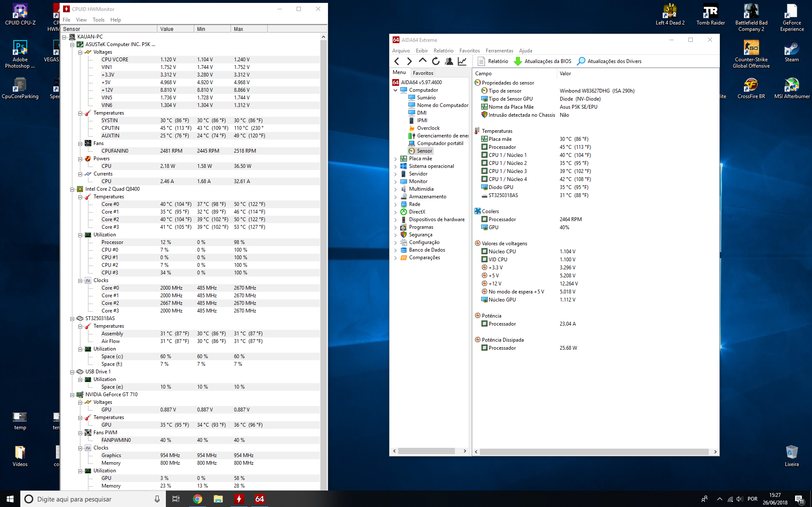Select Menu tab in AIDA64 panel
This screenshot has height=507, width=812.
point(399,72)
